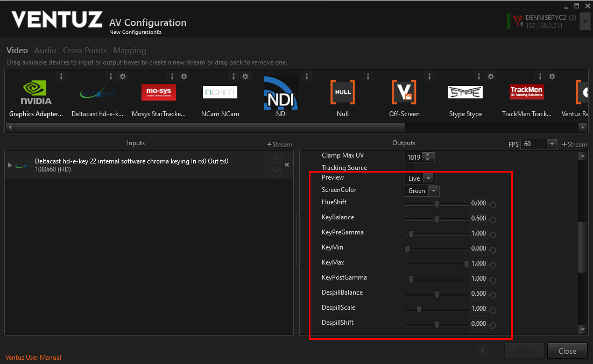Open the Ventuz User Manual link
The height and width of the screenshot is (364, 593).
point(33,358)
